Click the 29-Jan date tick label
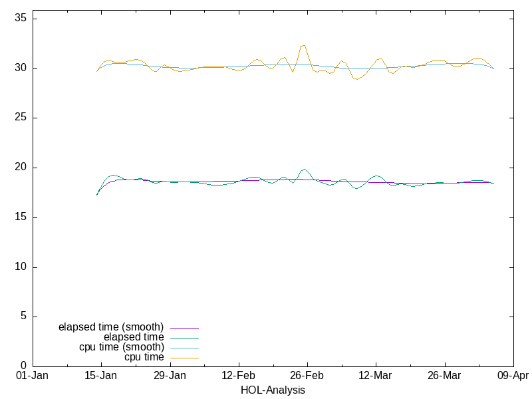Image resolution: width=532 pixels, height=399 pixels. pos(170,376)
